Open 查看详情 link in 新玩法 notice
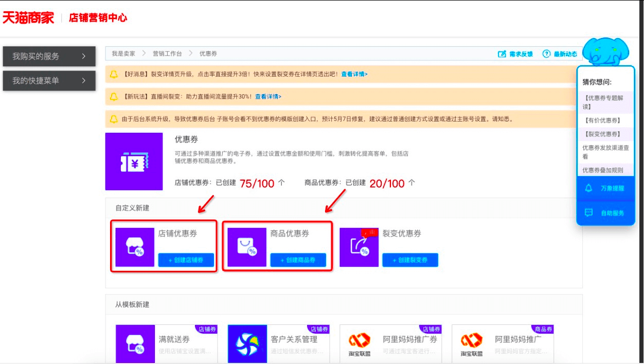Viewport: 644px width, 364px height. pyautogui.click(x=268, y=96)
